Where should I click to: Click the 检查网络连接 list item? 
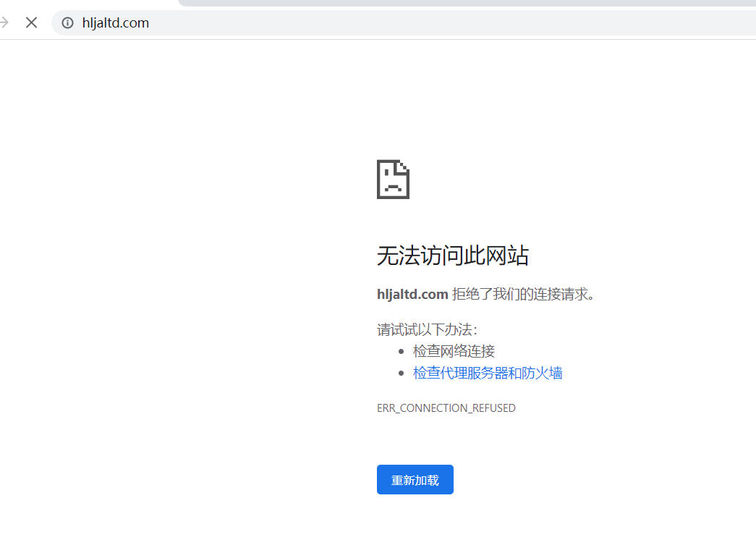click(x=454, y=352)
